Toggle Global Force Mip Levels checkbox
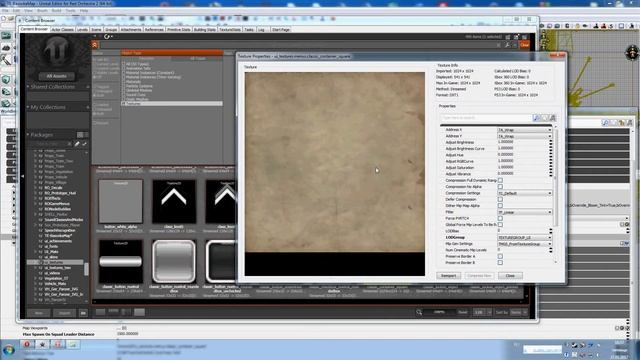The image size is (640, 360). click(500, 224)
